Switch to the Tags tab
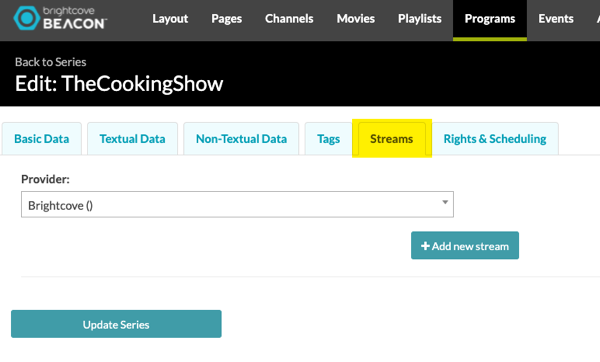The width and height of the screenshot is (600, 362). [328, 139]
